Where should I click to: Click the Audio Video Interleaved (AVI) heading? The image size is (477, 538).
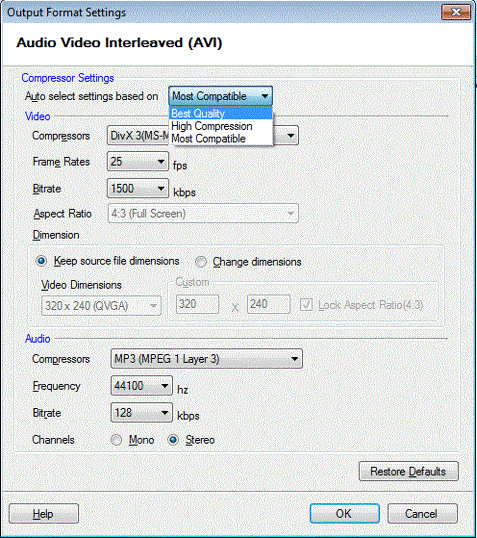tap(119, 43)
